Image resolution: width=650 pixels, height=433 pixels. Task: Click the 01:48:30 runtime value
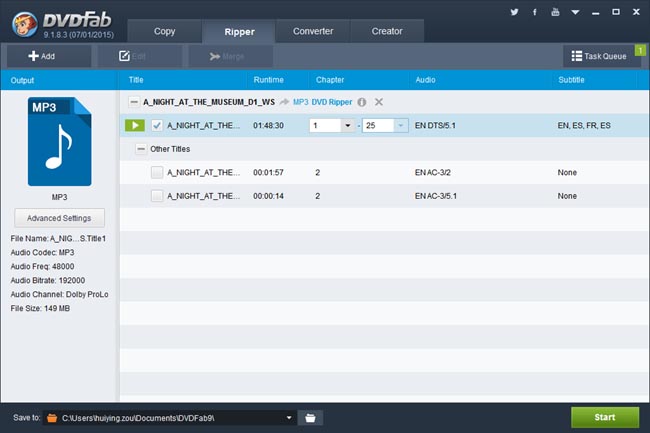coord(269,126)
